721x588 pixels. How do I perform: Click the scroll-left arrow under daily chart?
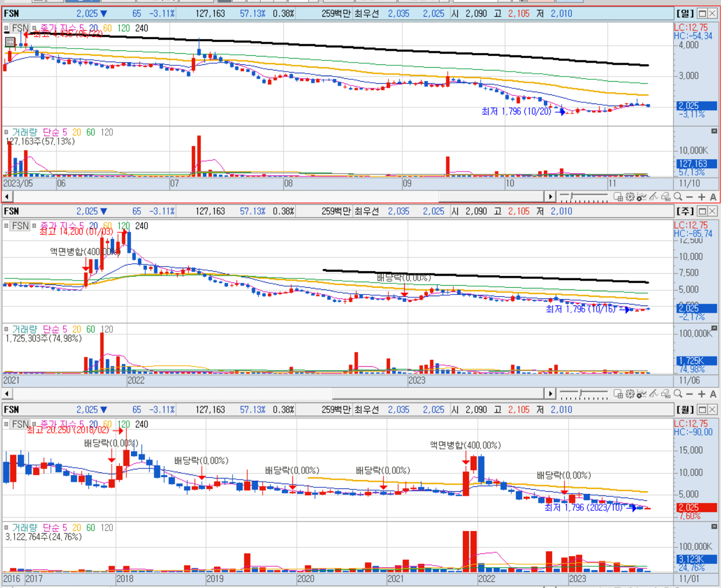[x=7, y=197]
